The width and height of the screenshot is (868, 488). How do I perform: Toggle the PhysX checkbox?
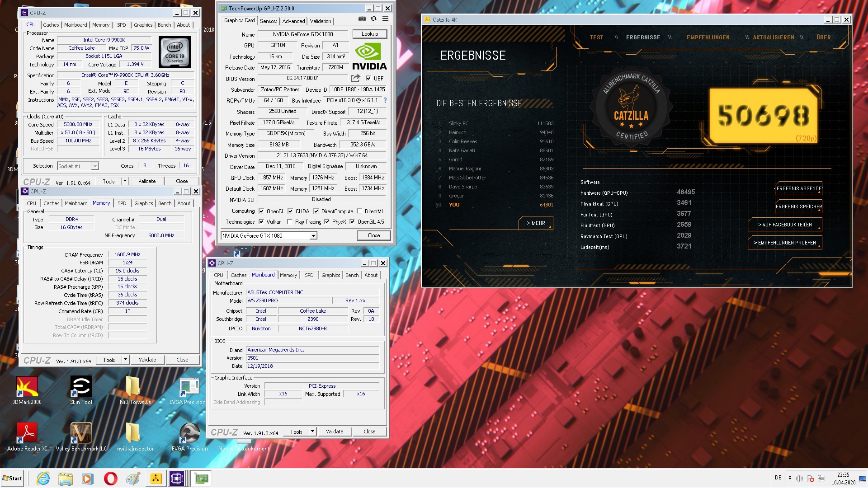[x=327, y=221]
